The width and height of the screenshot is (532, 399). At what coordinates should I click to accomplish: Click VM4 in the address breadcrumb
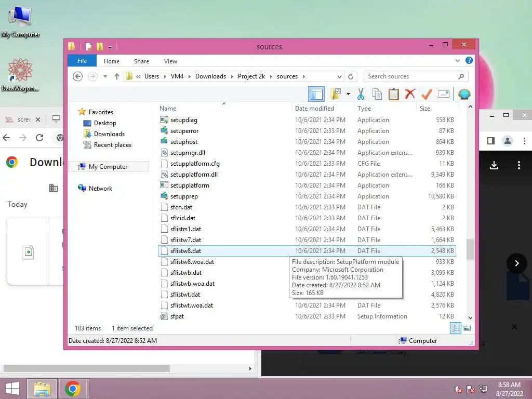pyautogui.click(x=177, y=76)
